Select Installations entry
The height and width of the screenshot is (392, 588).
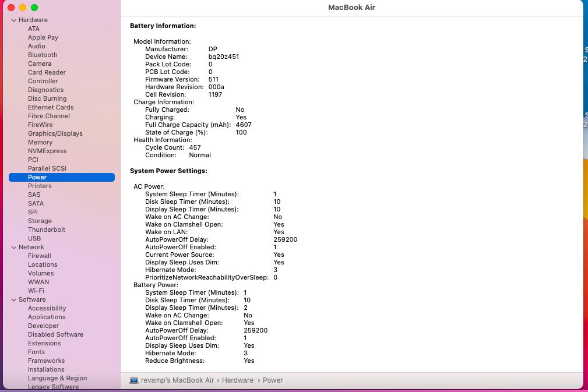[x=46, y=369]
